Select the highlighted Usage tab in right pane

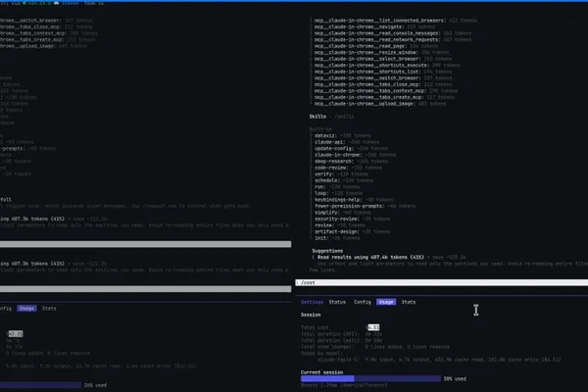point(386,302)
